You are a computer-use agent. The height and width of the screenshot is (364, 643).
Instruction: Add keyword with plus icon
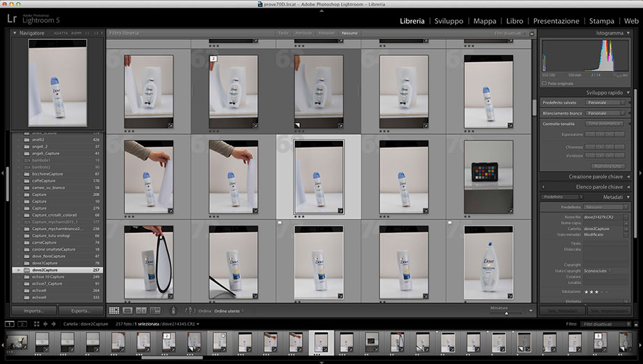pyautogui.click(x=543, y=187)
